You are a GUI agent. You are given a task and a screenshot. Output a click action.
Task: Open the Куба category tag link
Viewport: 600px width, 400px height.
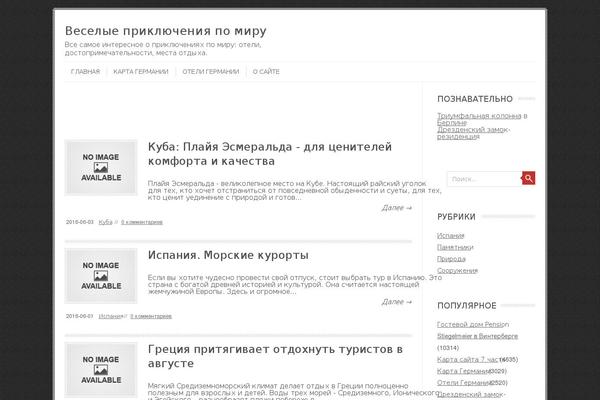105,222
